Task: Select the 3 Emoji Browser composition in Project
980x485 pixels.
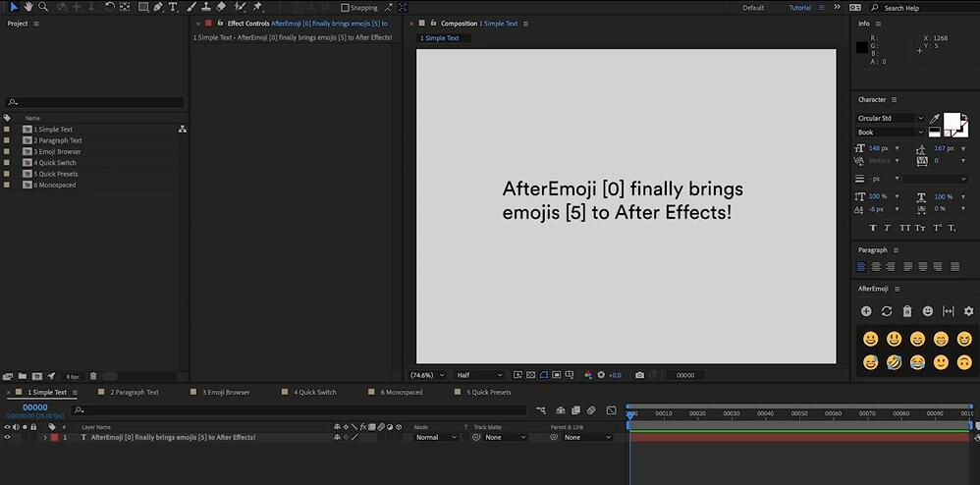Action: point(57,152)
